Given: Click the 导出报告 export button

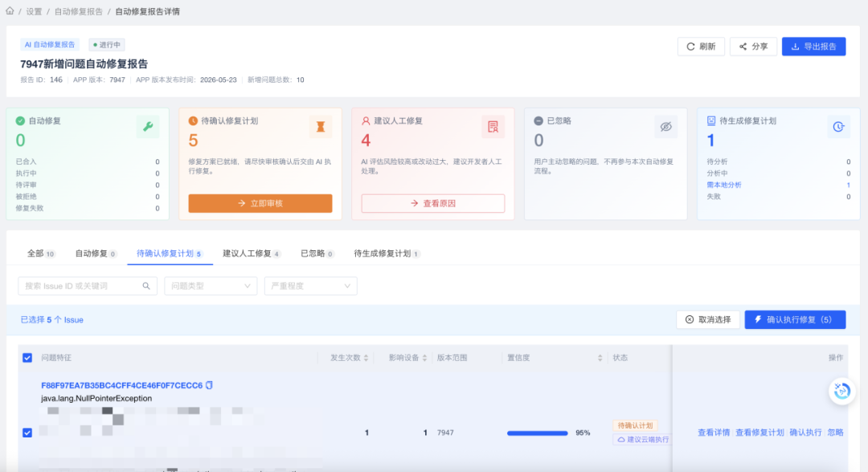Looking at the screenshot, I should click(813, 47).
